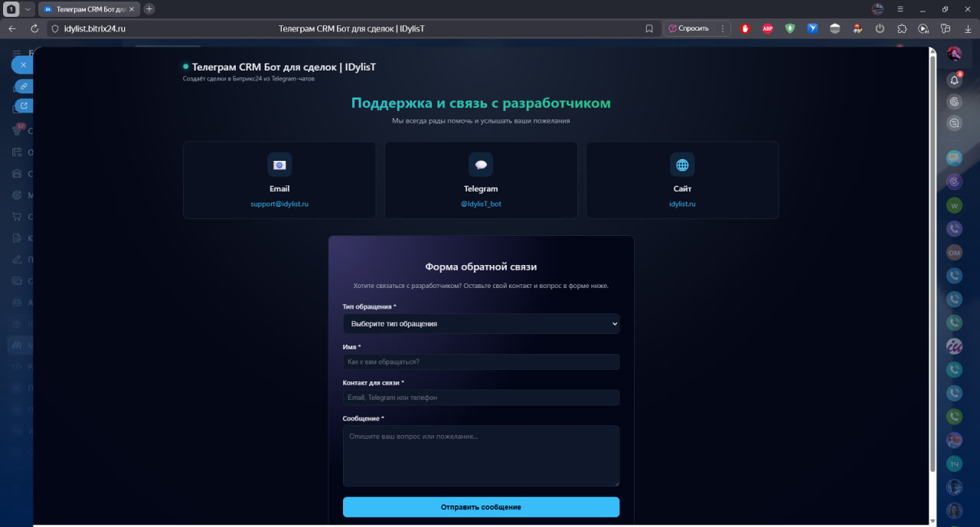Open the green W chat in messenger bar
This screenshot has height=527, width=980.
[x=954, y=205]
